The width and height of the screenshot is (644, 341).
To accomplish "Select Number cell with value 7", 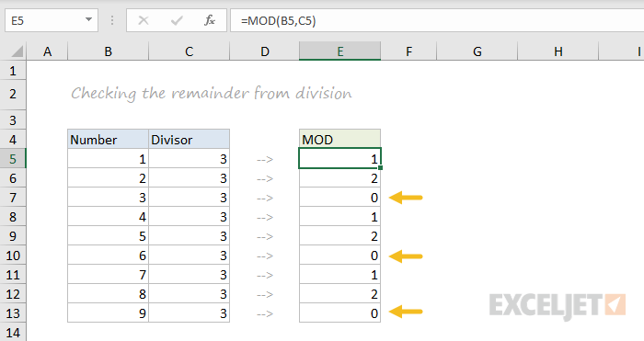I will coord(108,275).
